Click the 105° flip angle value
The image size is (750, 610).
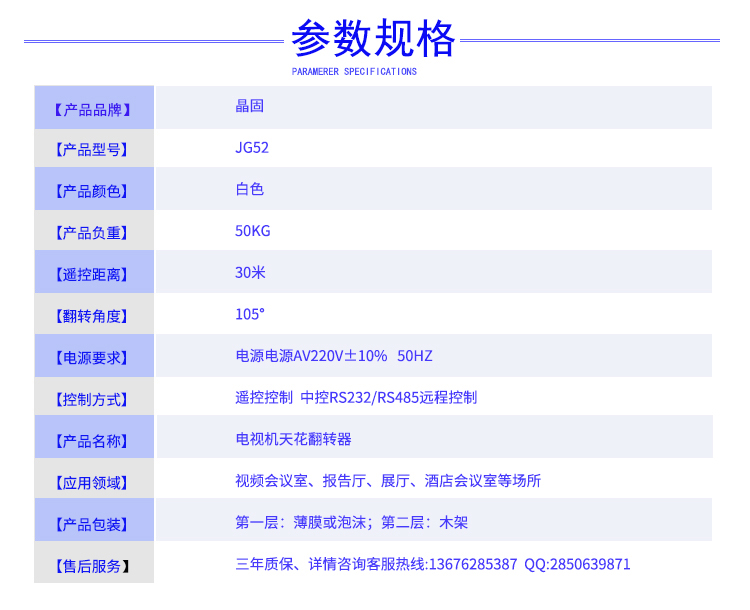250,314
